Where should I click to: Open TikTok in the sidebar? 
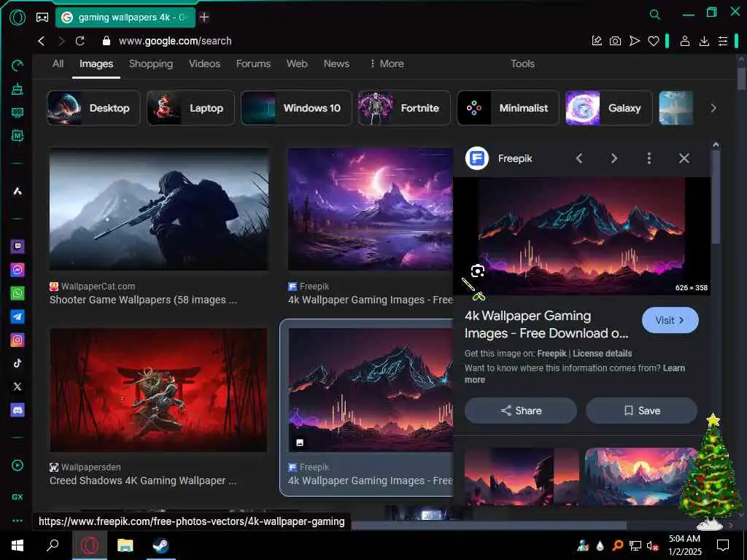[18, 363]
